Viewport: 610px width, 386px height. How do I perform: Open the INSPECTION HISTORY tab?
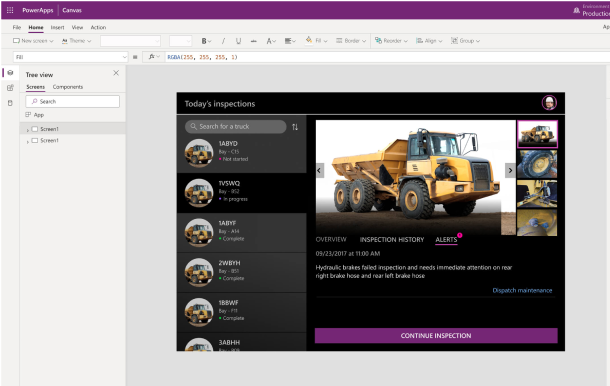pos(392,240)
